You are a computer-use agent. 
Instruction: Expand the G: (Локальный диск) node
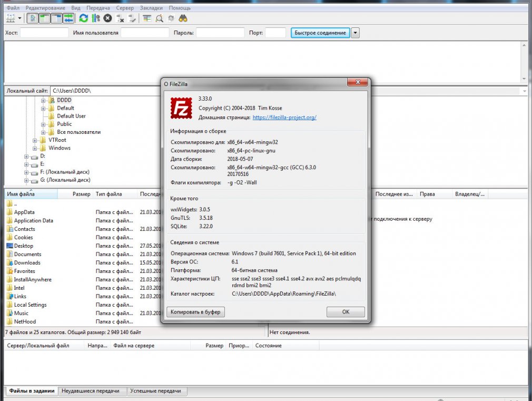point(26,180)
